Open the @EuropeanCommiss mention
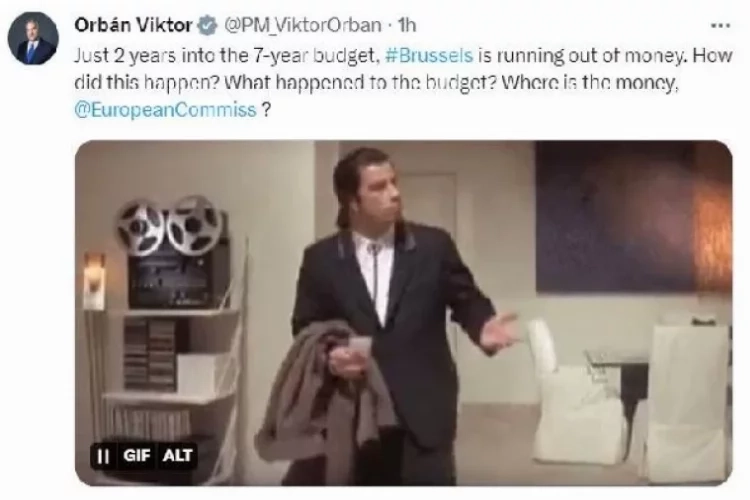750x500 pixels. 165,110
